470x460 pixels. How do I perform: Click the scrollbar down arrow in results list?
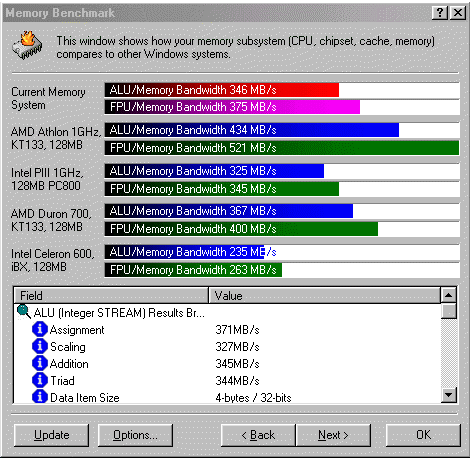point(448,395)
